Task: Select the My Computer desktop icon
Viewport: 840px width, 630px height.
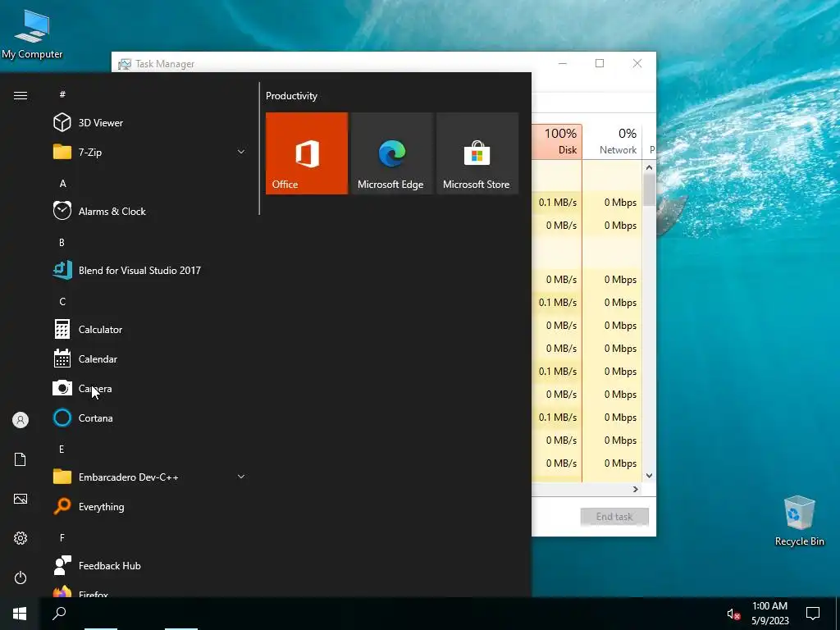Action: [32, 33]
